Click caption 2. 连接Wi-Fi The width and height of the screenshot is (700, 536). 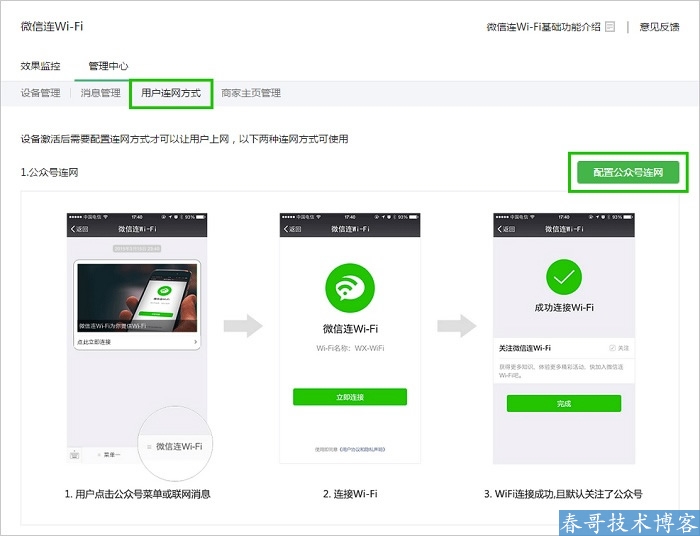(x=350, y=494)
